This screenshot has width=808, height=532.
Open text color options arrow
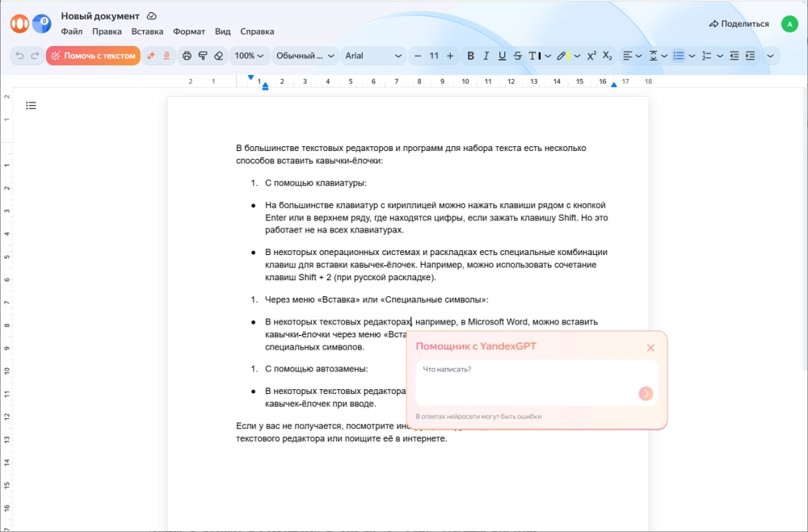(x=548, y=56)
